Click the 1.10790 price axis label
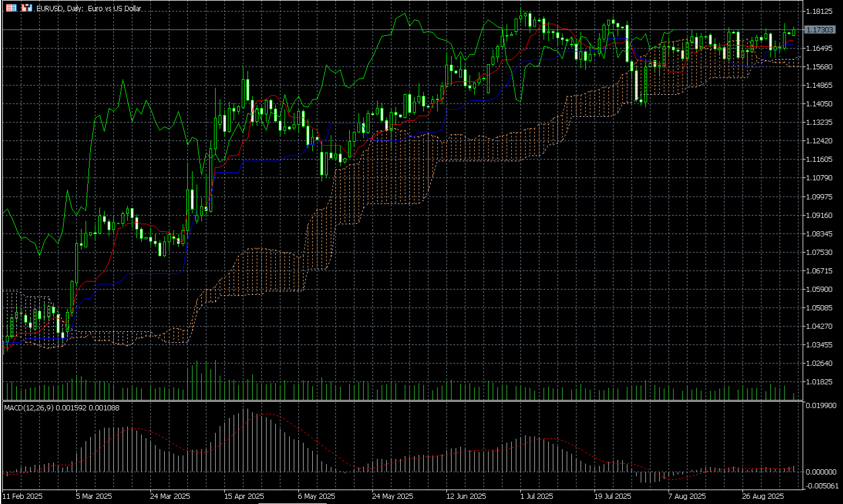843x504 pixels. (x=819, y=178)
